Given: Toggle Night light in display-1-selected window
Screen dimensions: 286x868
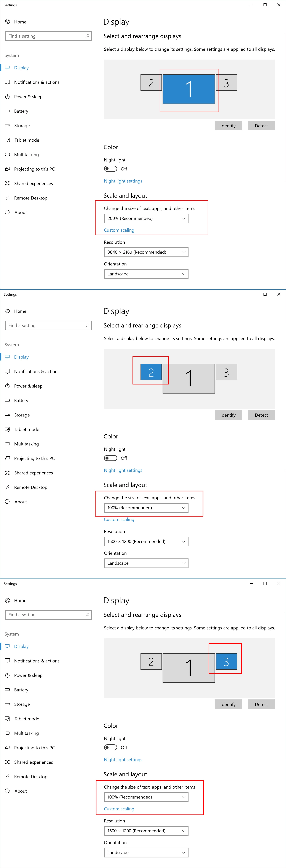Looking at the screenshot, I should coord(111,169).
